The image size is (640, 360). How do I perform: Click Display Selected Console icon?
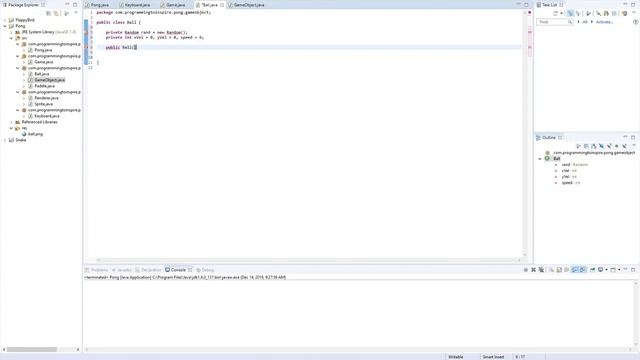(x=601, y=270)
